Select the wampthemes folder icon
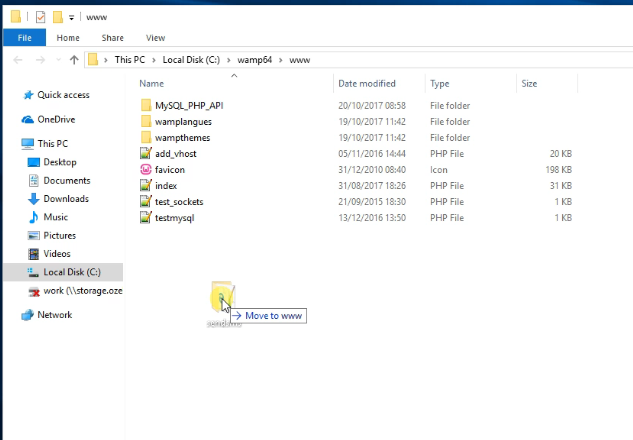633x440 pixels. 146,137
